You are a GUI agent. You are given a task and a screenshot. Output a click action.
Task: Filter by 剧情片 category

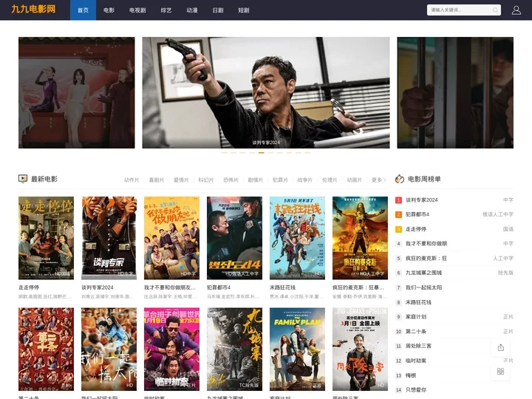[x=256, y=180]
